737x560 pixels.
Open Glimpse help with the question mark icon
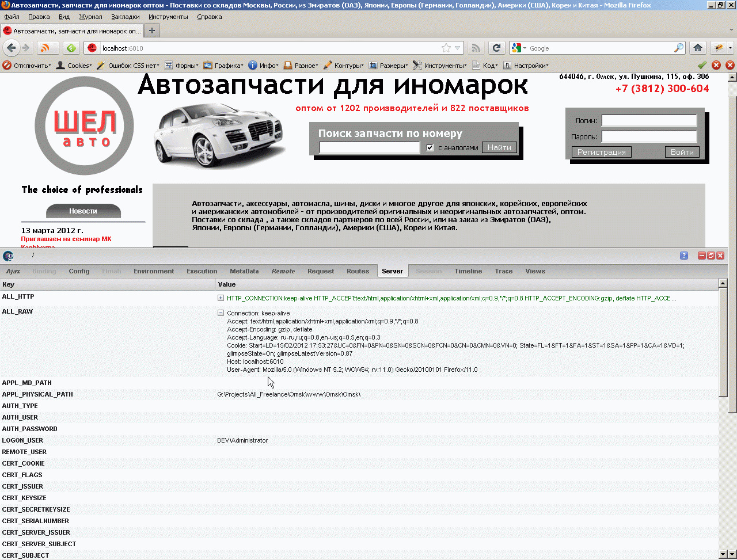(684, 256)
